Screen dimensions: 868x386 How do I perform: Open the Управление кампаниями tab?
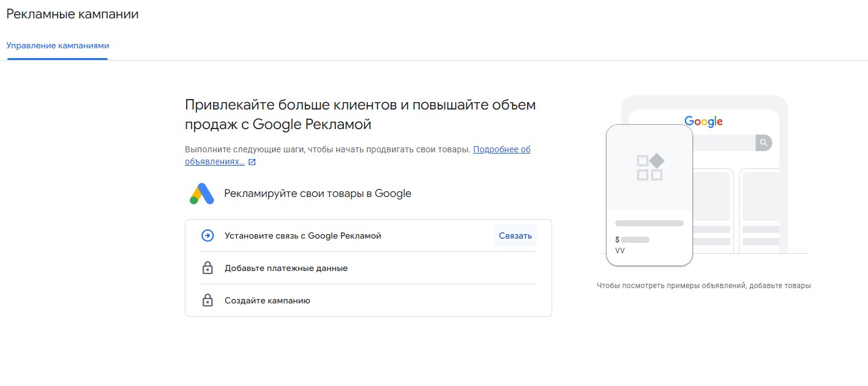click(x=58, y=46)
